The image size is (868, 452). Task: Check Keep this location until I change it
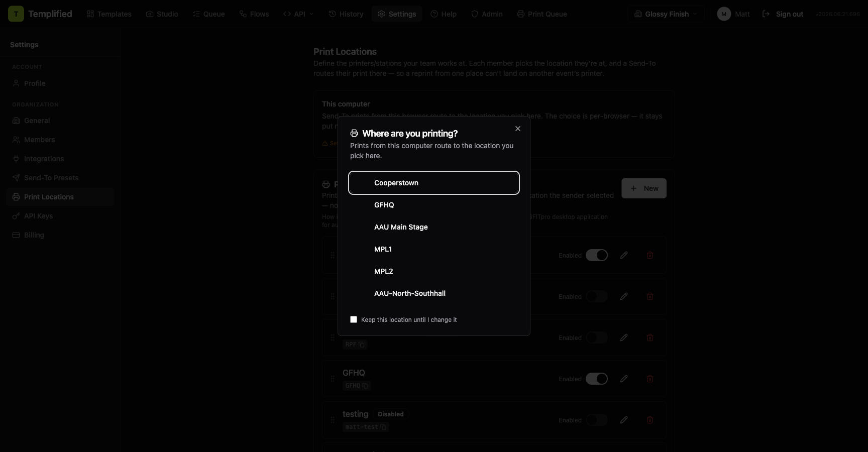tap(354, 319)
